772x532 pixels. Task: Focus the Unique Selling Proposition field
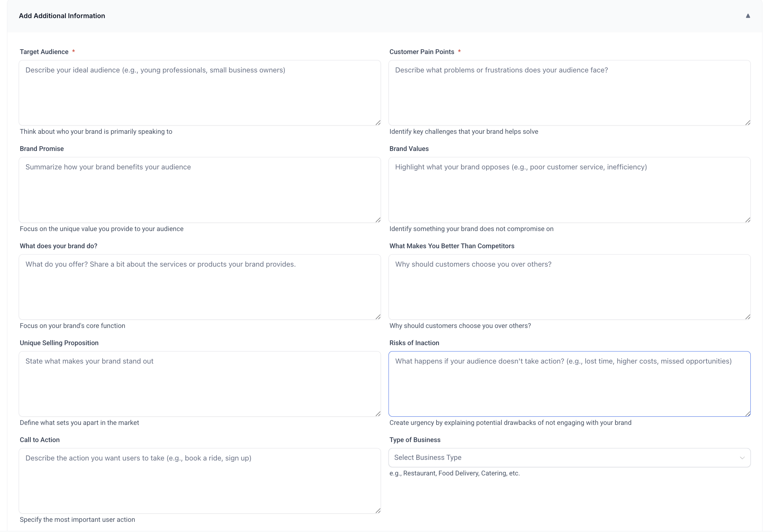pos(199,384)
